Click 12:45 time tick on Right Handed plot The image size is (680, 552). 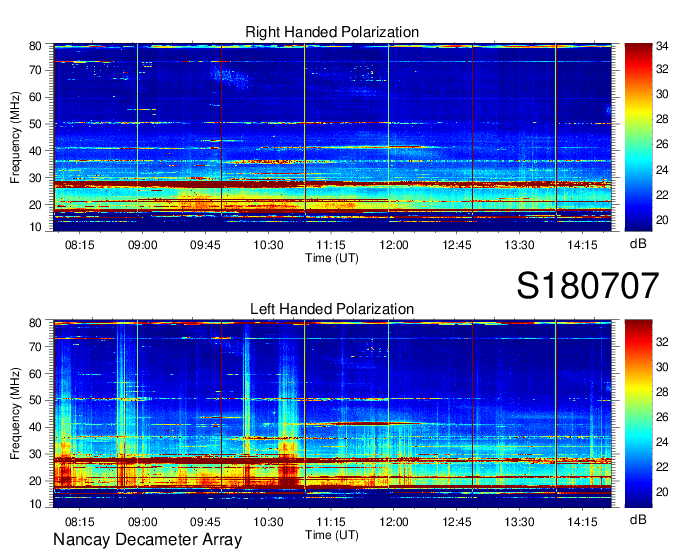[457, 245]
